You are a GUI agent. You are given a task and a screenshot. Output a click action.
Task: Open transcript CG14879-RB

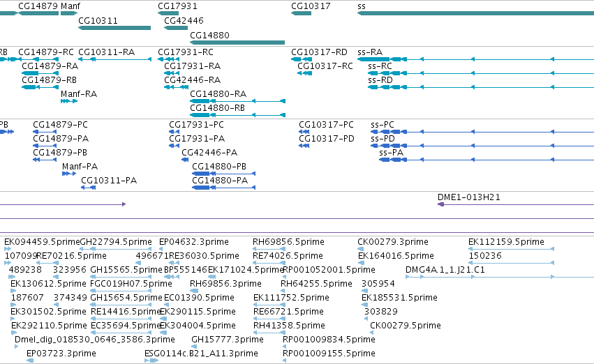tap(50, 79)
